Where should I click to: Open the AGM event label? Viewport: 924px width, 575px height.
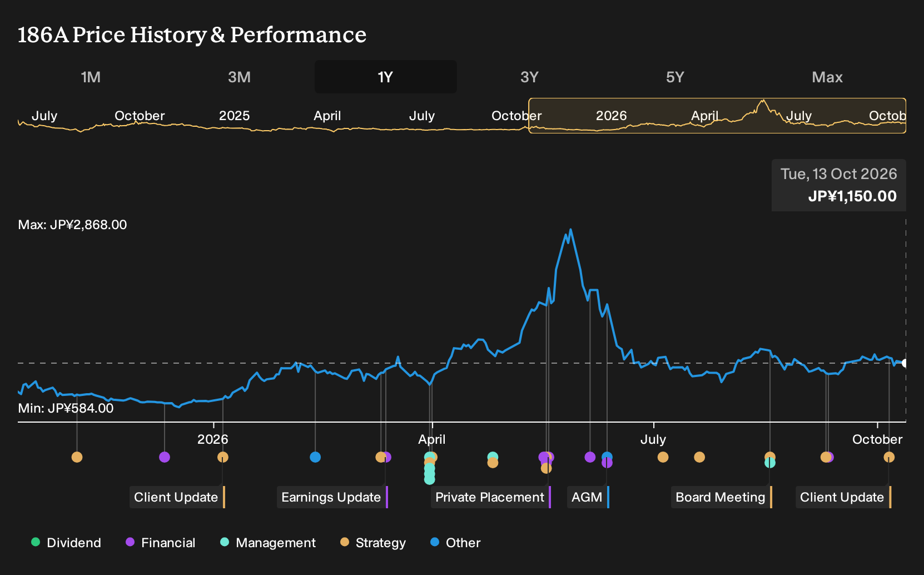[x=588, y=497]
